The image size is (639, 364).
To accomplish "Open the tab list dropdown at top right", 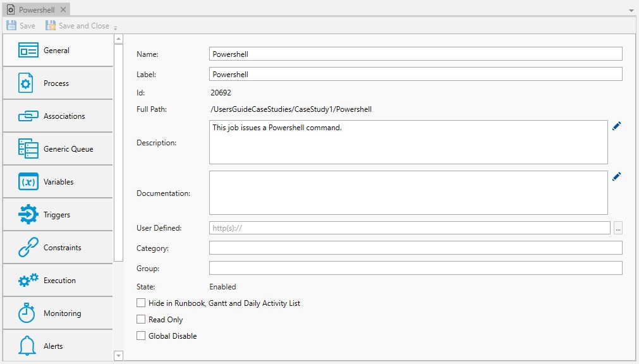I will [631, 11].
